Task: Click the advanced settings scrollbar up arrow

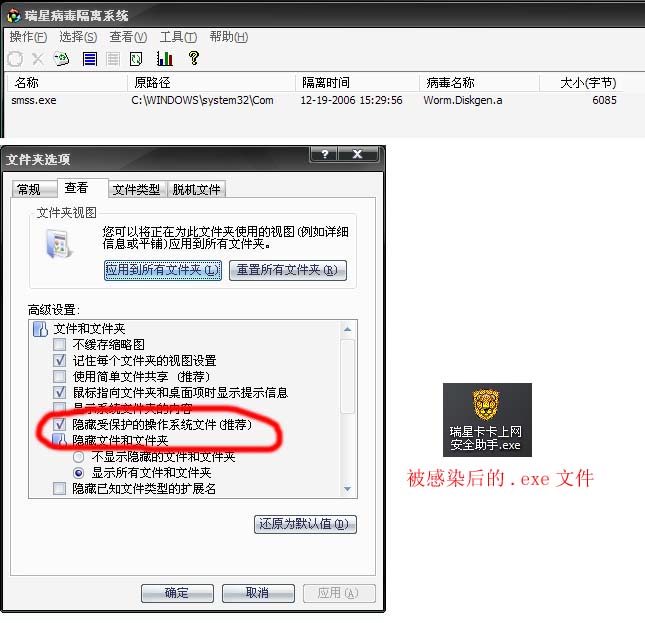Action: pos(348,329)
